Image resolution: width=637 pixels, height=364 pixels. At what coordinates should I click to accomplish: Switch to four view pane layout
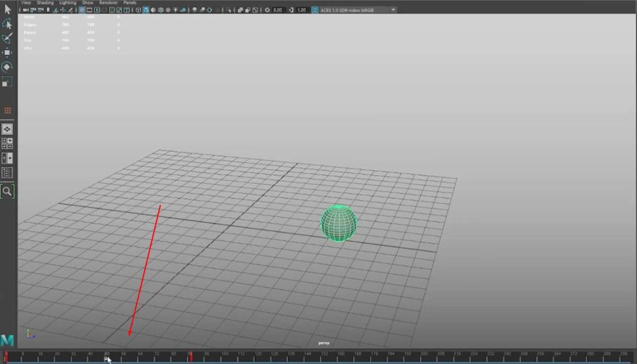(7, 144)
